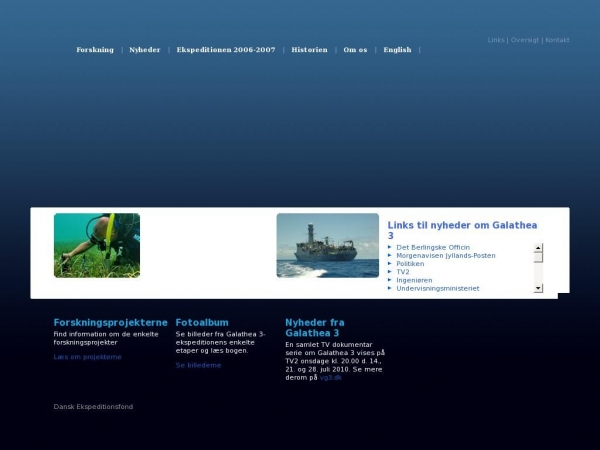Click arrow bullet beside Ingeniøren
Image resolution: width=600 pixels, height=450 pixels.
pos(390,280)
